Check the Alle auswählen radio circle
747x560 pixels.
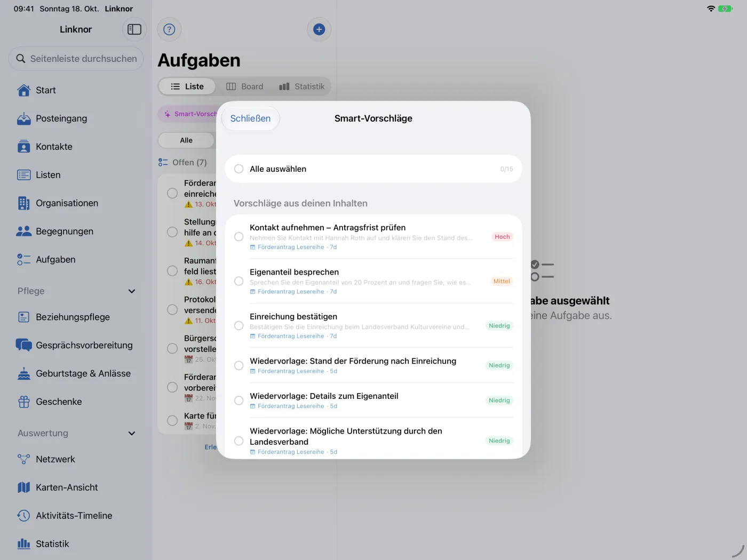pyautogui.click(x=239, y=169)
